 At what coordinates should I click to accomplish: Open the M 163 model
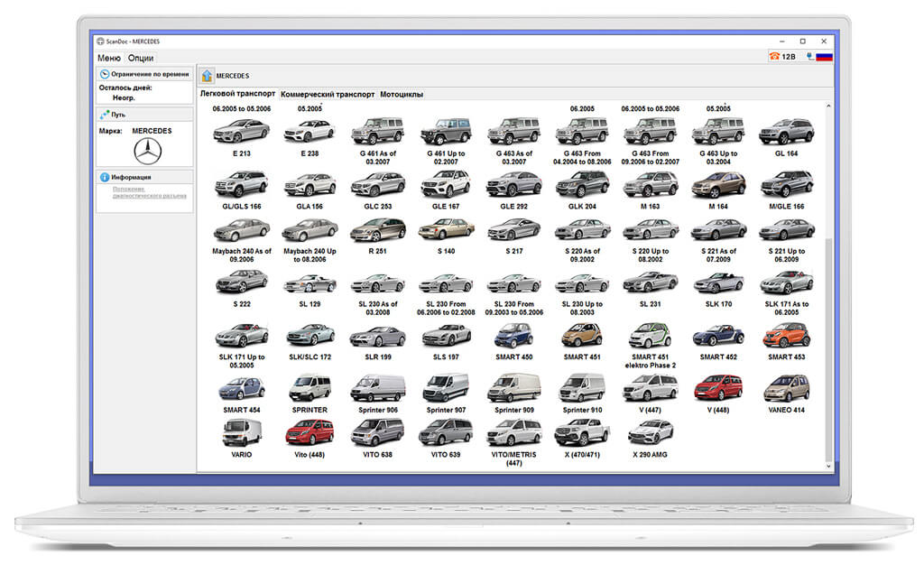click(x=650, y=184)
